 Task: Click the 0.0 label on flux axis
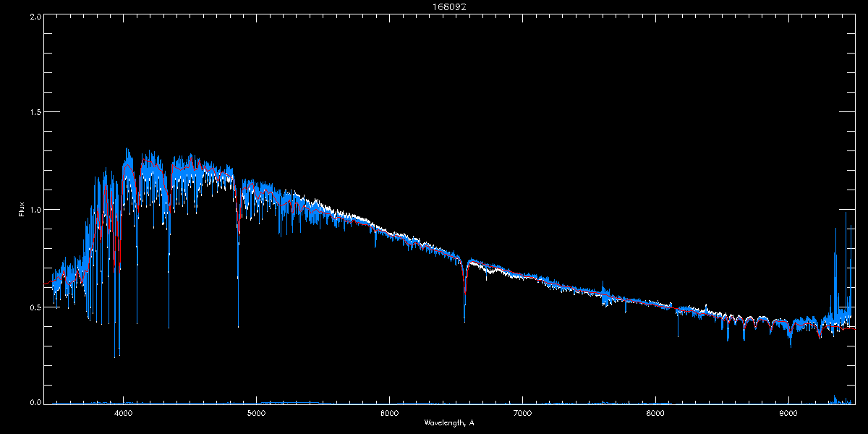tap(35, 402)
